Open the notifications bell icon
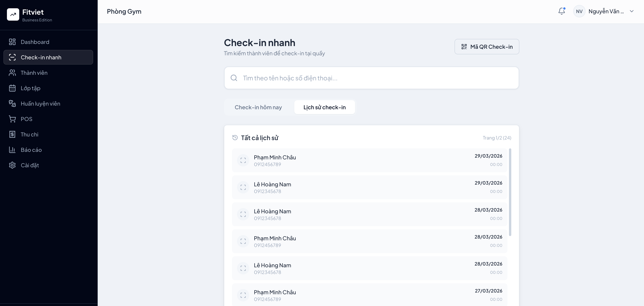This screenshot has width=644, height=306. (x=561, y=11)
